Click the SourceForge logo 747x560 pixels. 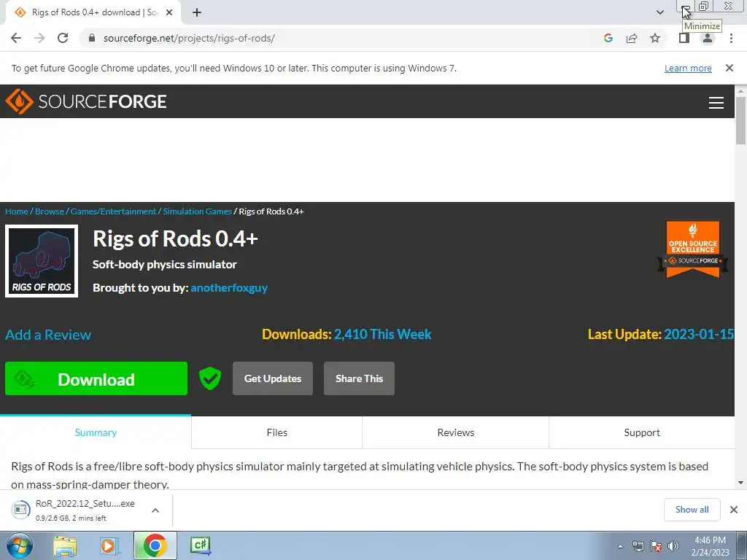point(86,101)
